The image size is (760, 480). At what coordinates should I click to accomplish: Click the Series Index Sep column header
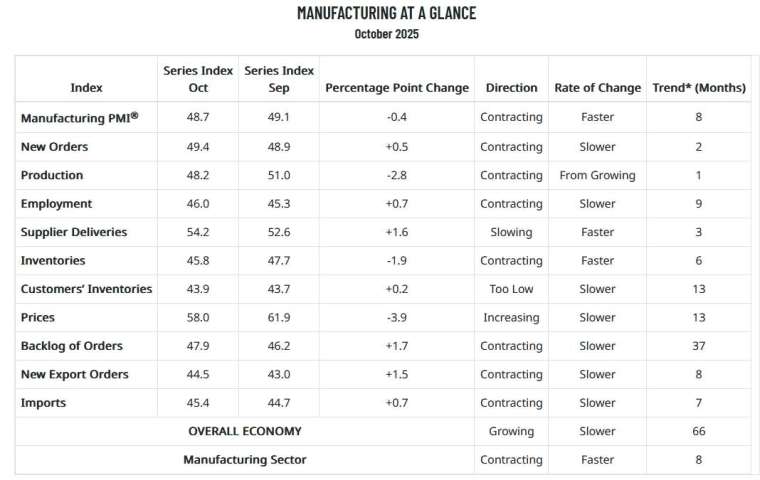click(279, 79)
